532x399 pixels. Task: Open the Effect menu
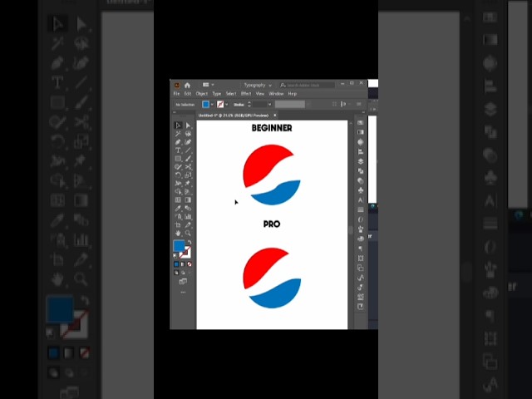click(x=246, y=94)
